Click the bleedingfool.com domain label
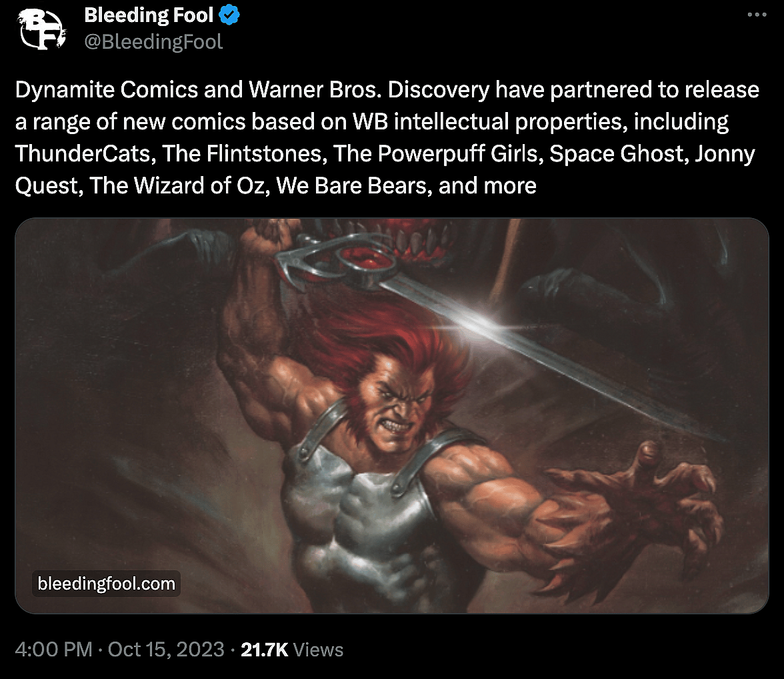 coord(106,584)
